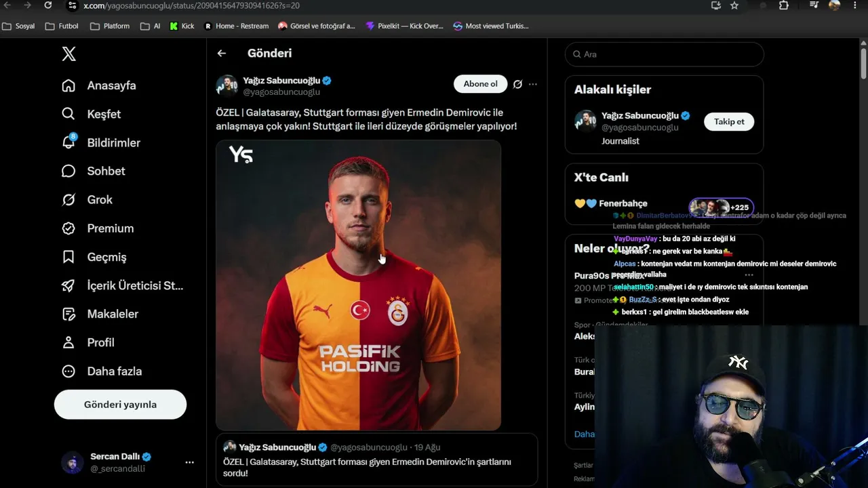Image resolution: width=868 pixels, height=488 pixels.
Task: Open Premium badge icon
Action: point(68,228)
